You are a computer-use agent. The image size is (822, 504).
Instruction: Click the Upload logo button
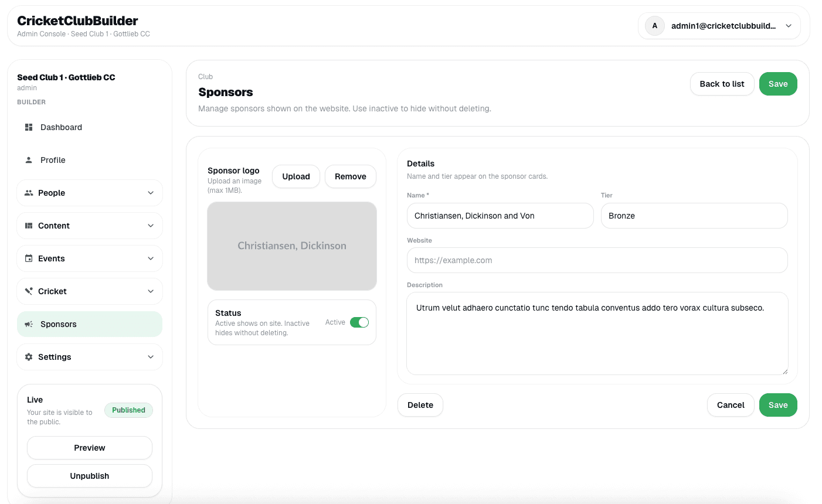(295, 176)
